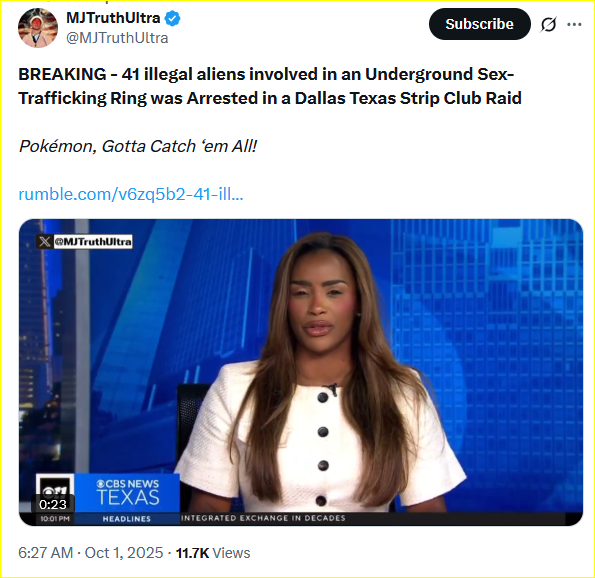595x578 pixels.
Task: Open the rumble.com video link
Action: [131, 194]
